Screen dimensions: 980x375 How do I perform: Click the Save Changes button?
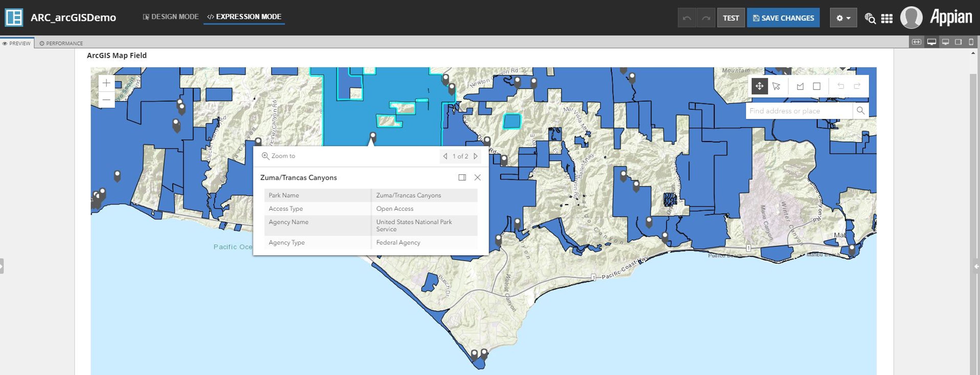(x=783, y=18)
